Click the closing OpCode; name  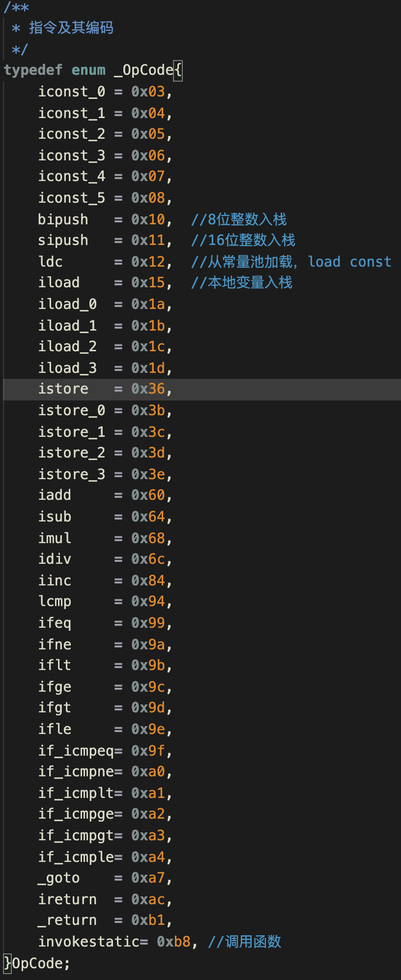coord(41,963)
